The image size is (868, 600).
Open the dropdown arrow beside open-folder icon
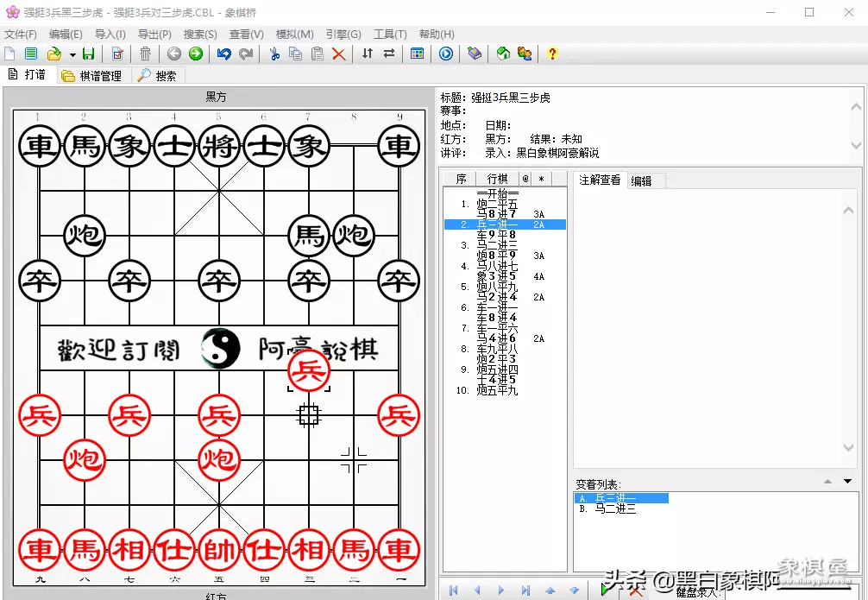(72, 54)
